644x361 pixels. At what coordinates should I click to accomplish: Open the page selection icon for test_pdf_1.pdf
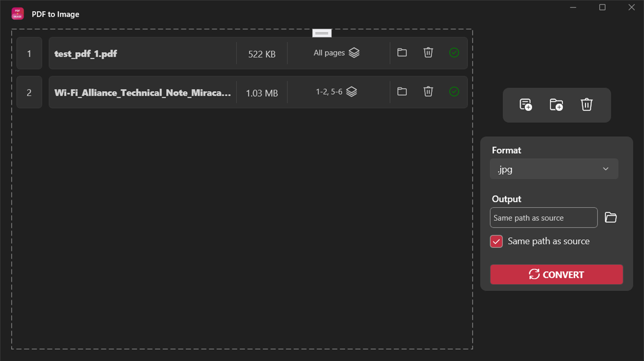coord(354,52)
